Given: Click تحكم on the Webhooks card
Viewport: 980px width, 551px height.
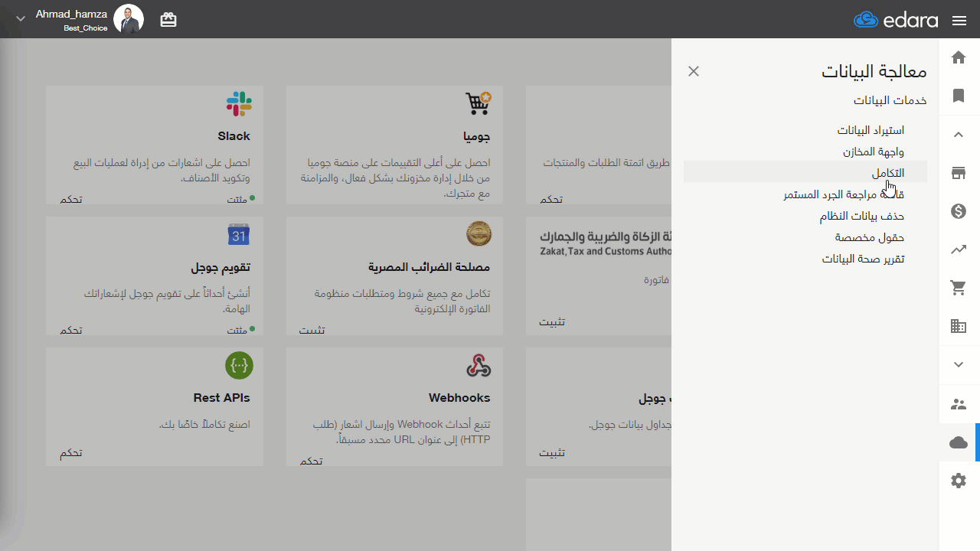Looking at the screenshot, I should tap(311, 461).
